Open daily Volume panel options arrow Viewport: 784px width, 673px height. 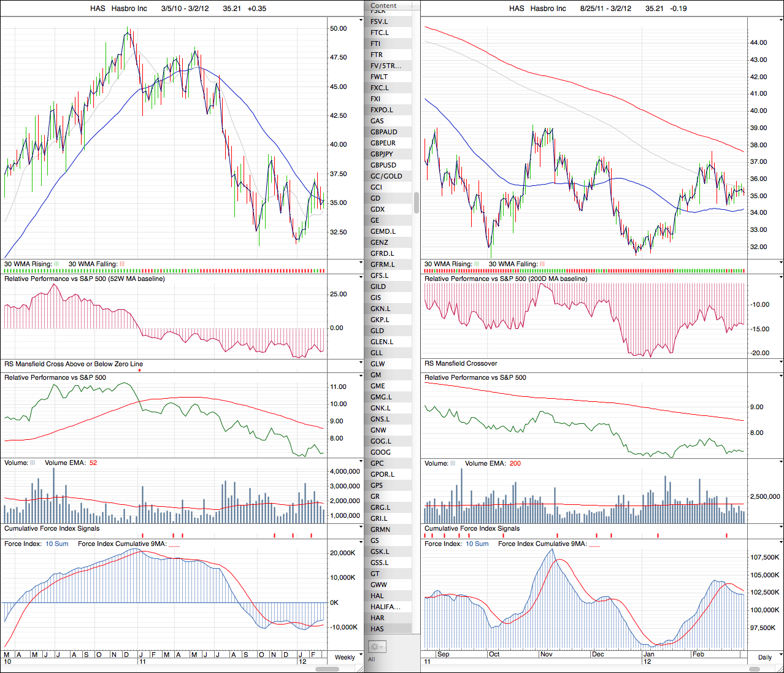click(x=780, y=462)
